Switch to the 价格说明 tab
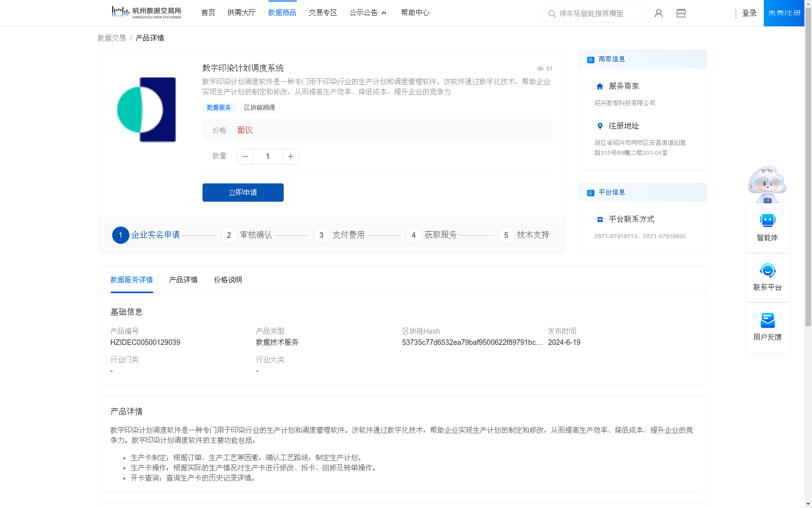 (x=228, y=280)
